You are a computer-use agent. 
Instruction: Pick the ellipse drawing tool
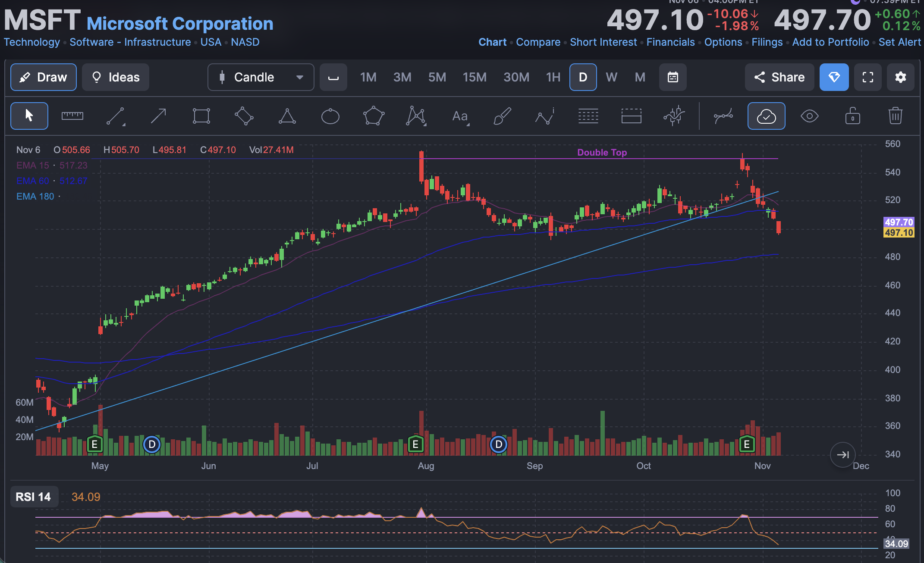coord(330,116)
